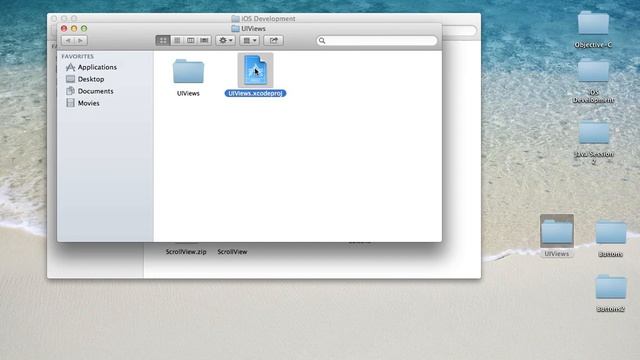Viewport: 640px width, 360px height.
Task: Click the Finder search field
Action: 376,40
